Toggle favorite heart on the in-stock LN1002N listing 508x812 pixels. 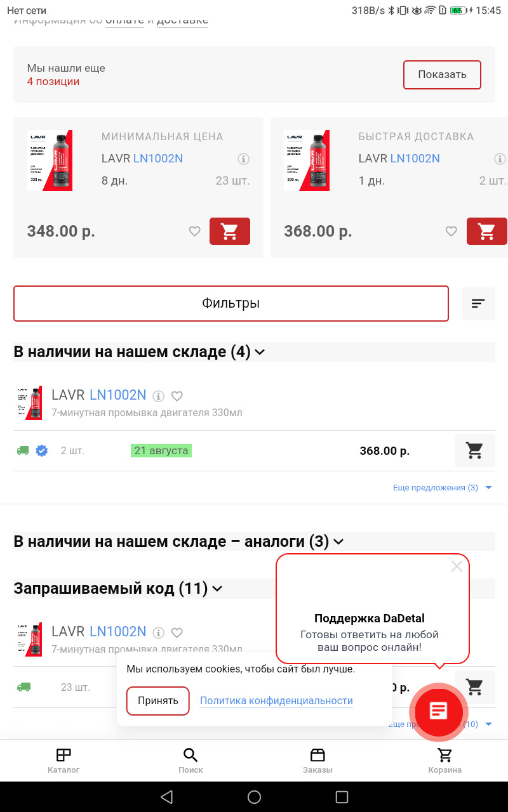click(x=177, y=396)
